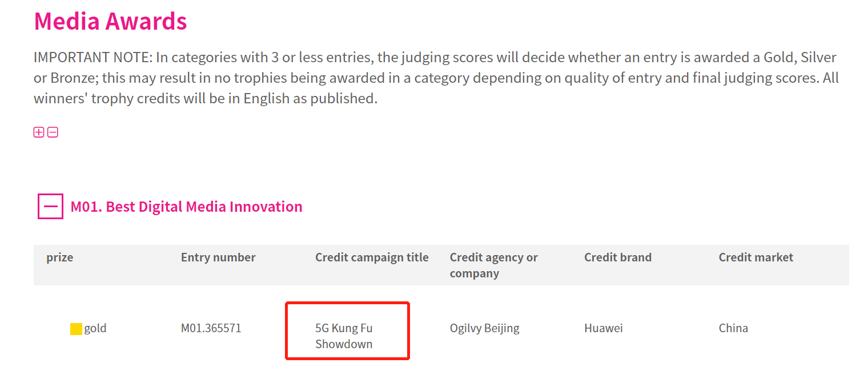Click the 'Credit market' column header
Screen dimensions: 868x375
pyautogui.click(x=756, y=257)
